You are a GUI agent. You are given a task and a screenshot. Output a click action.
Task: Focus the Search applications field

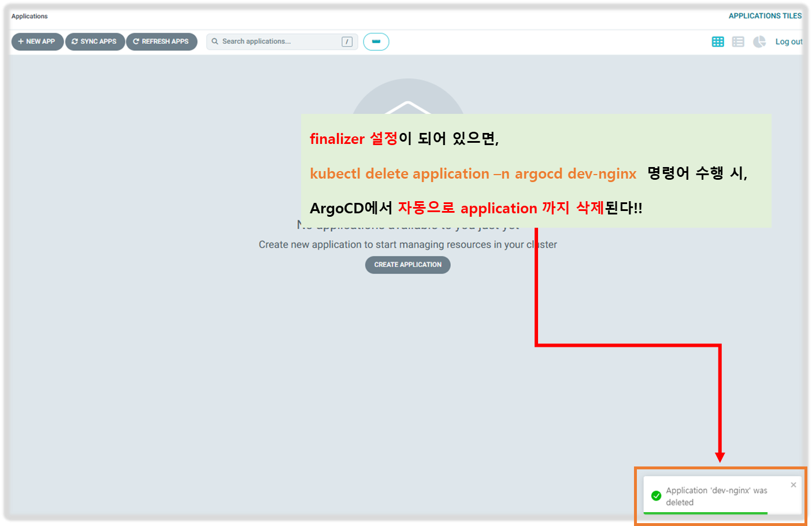[x=282, y=42]
